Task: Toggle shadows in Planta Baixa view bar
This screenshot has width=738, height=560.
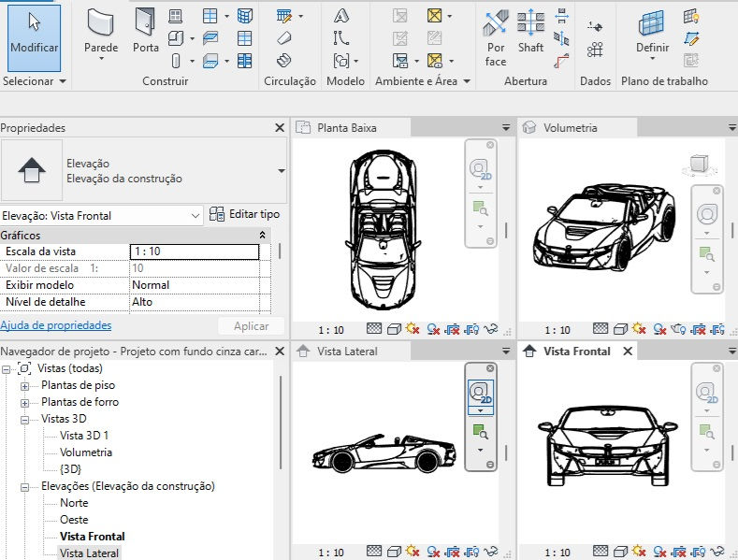Action: tap(433, 329)
